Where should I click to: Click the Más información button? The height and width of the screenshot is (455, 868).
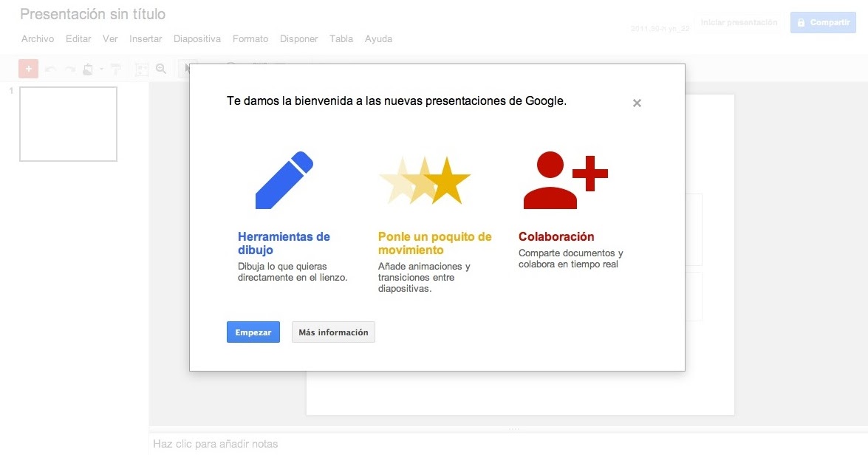[333, 332]
